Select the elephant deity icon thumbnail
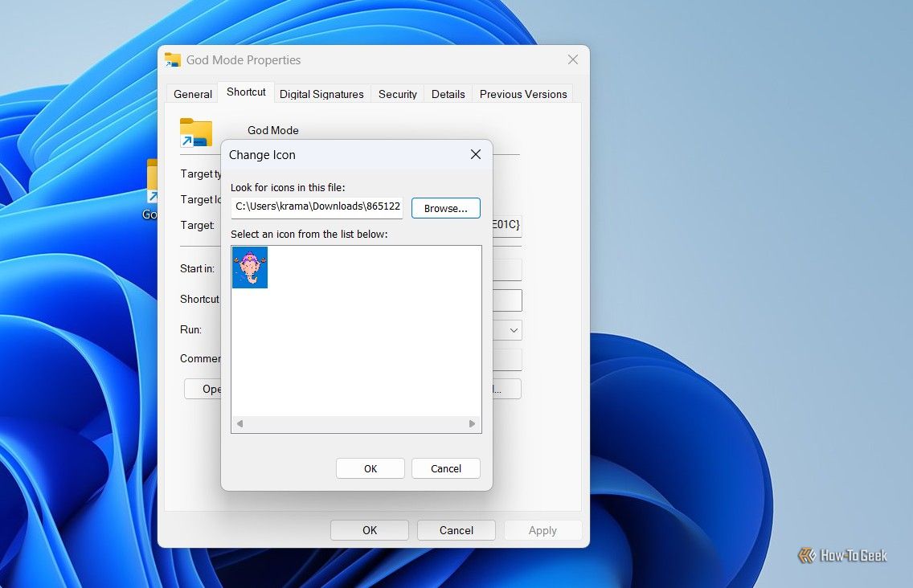 coord(250,267)
